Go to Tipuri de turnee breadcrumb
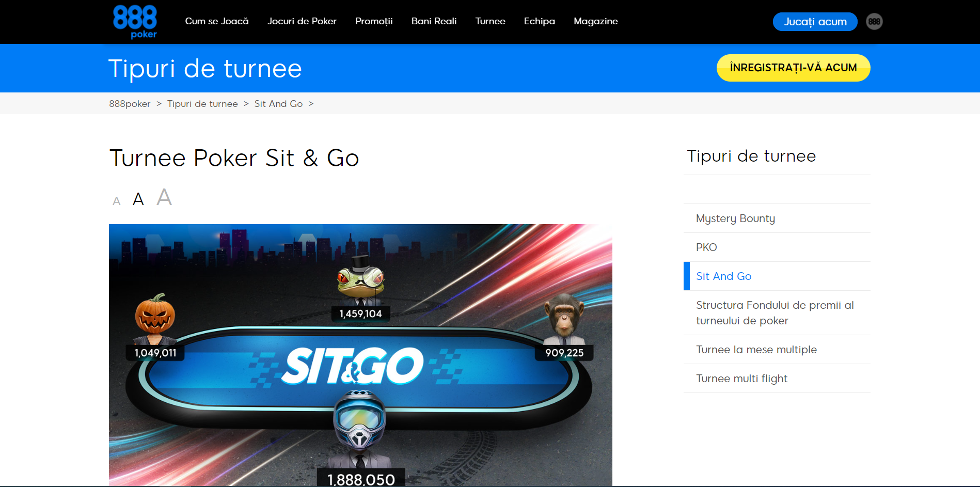This screenshot has width=980, height=487. [202, 104]
